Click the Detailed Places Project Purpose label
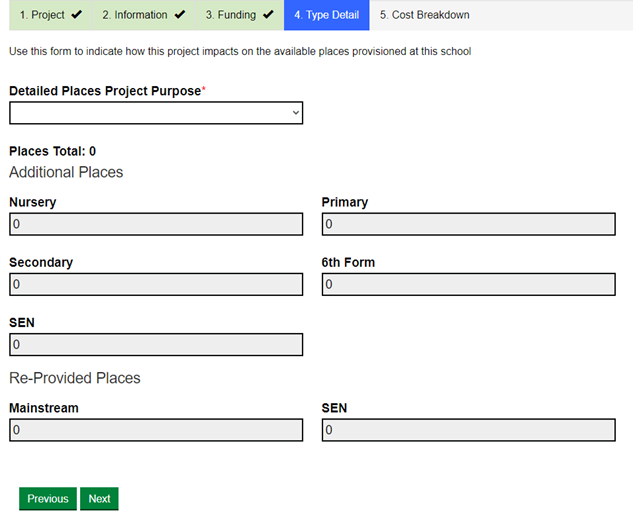This screenshot has height=525, width=633. pos(105,91)
